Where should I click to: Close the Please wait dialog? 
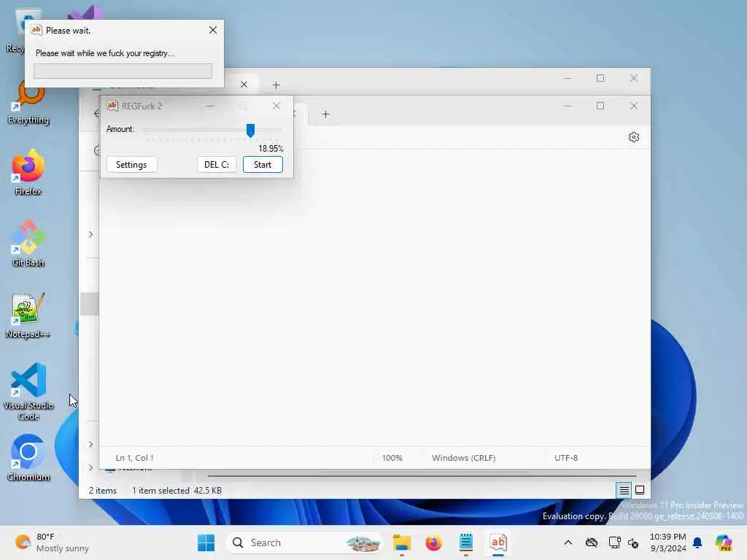(x=213, y=30)
